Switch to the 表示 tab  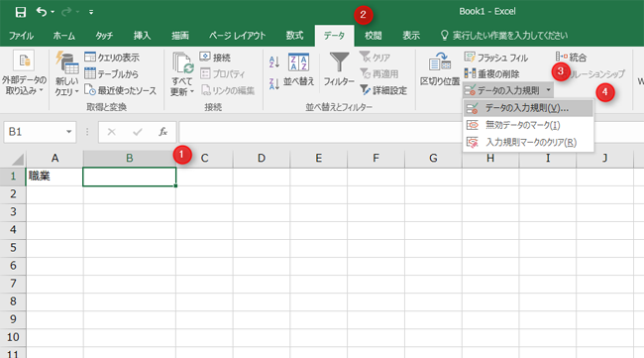point(411,36)
